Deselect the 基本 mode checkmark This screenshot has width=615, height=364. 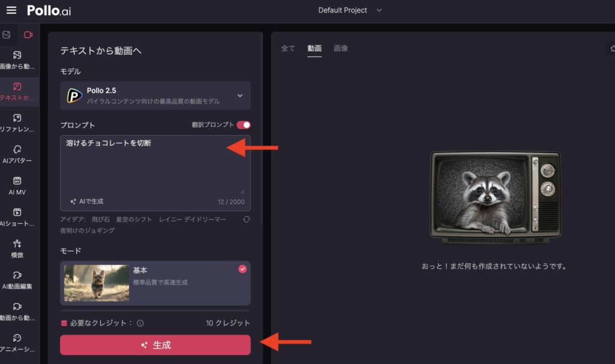[x=243, y=270]
